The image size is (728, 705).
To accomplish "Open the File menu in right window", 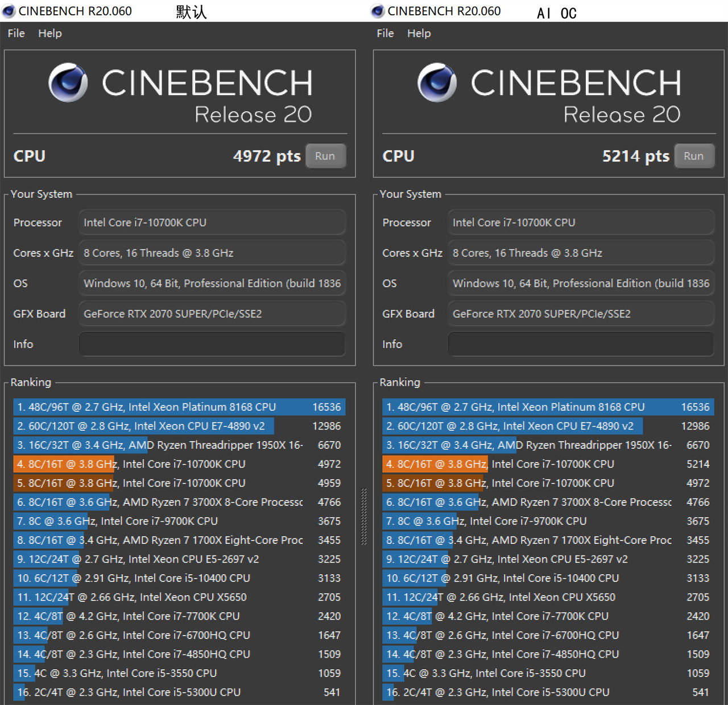I will (x=385, y=34).
